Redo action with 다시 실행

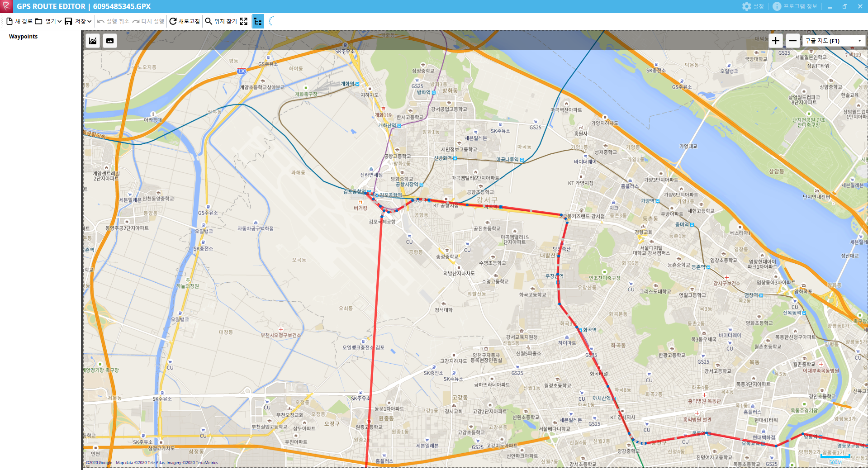coord(148,21)
